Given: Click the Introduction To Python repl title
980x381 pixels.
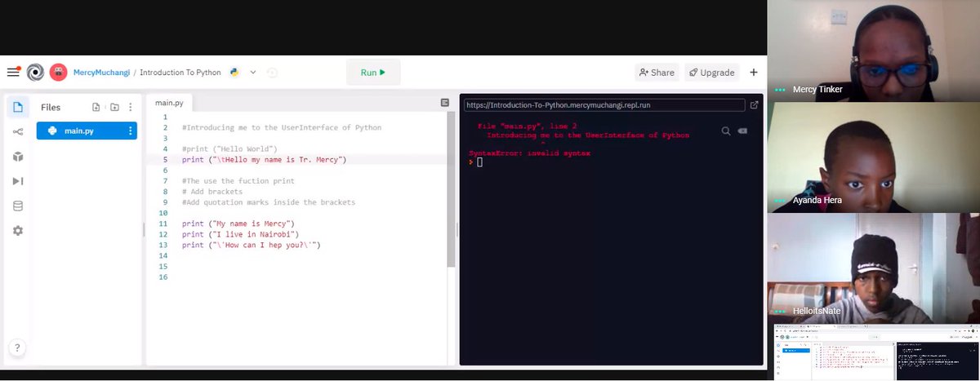Looking at the screenshot, I should click(180, 73).
